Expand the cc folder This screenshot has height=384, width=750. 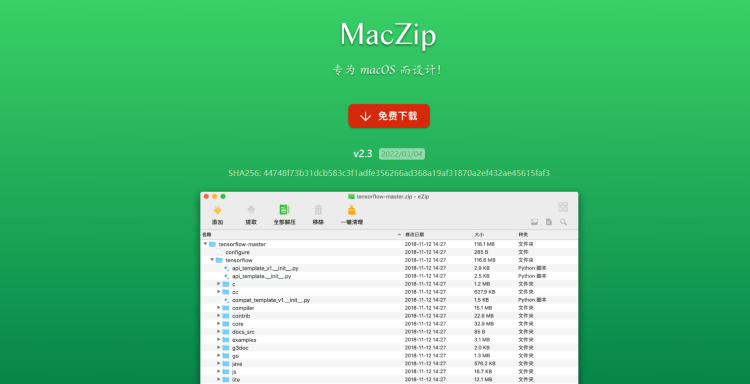(219, 292)
